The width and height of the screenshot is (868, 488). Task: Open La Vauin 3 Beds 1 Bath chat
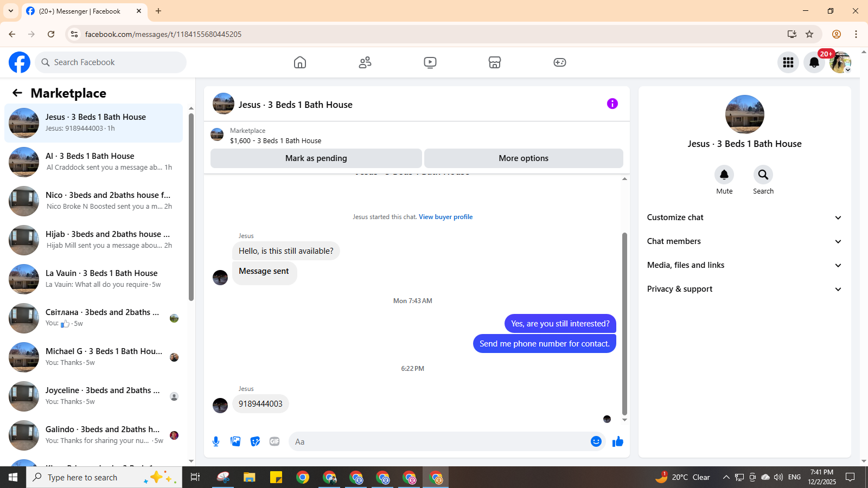coord(93,279)
